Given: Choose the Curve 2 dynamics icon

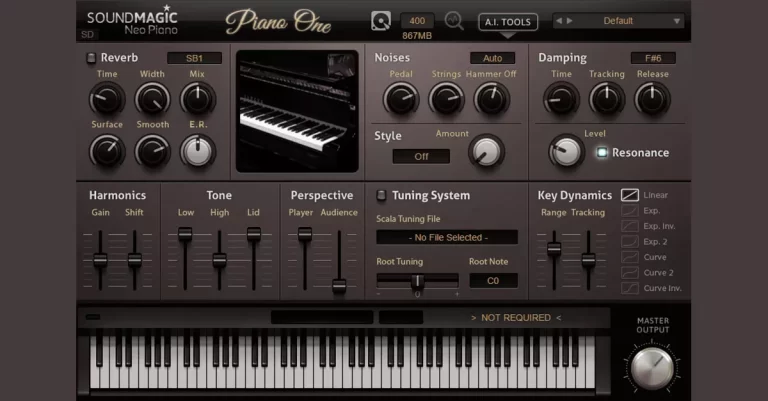Looking at the screenshot, I should (x=630, y=272).
